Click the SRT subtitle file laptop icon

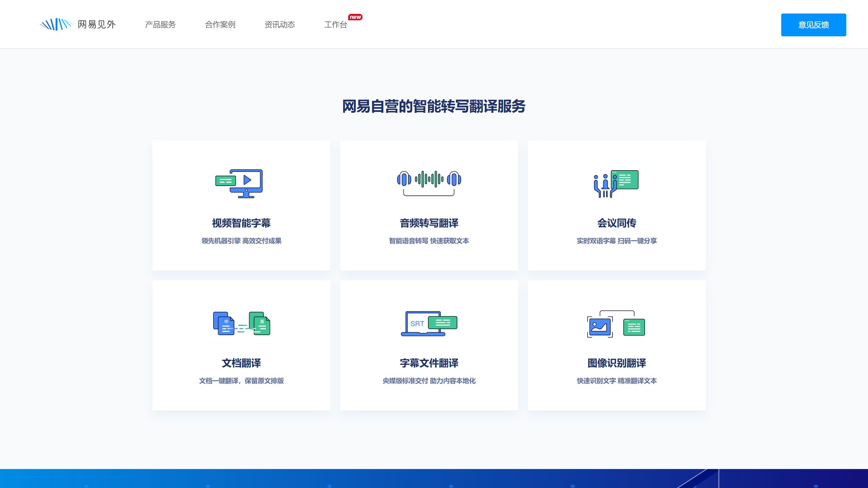tap(429, 324)
